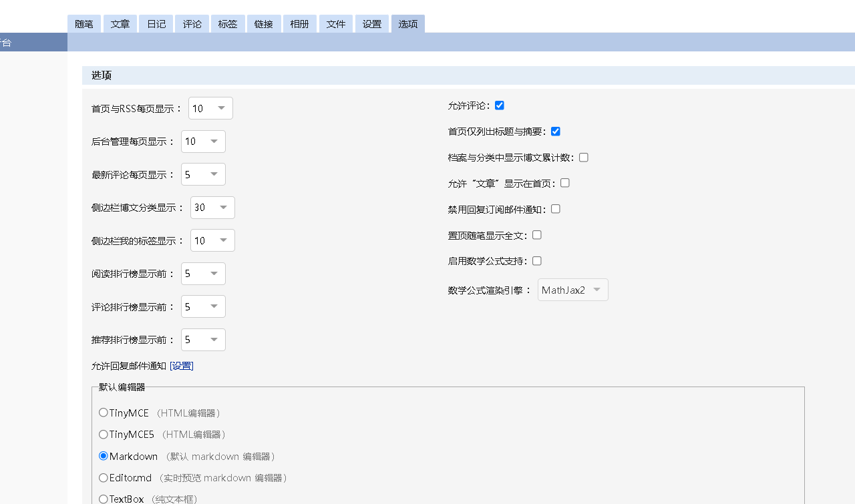Open 阅读排行榜显示前 dropdown
855x504 pixels.
click(x=203, y=274)
